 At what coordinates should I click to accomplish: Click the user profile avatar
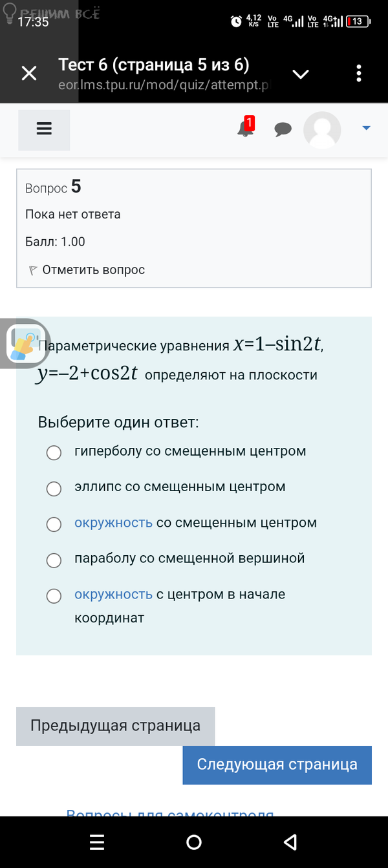coord(322,130)
